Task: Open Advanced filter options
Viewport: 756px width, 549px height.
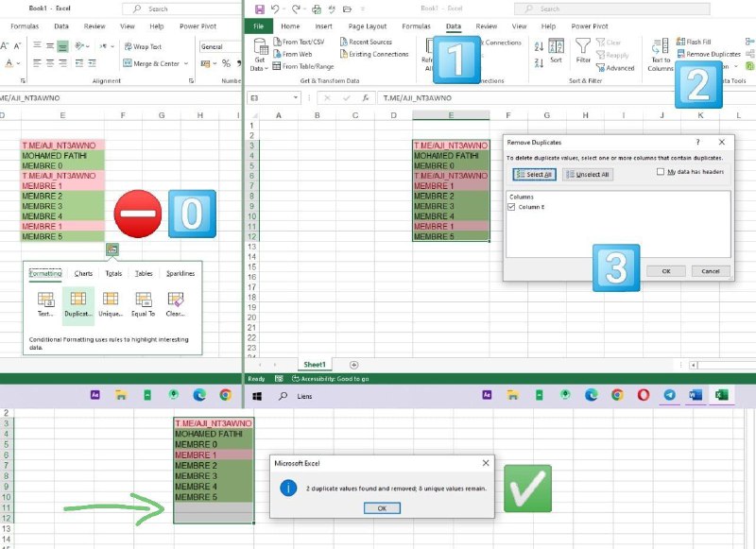Action: click(615, 68)
